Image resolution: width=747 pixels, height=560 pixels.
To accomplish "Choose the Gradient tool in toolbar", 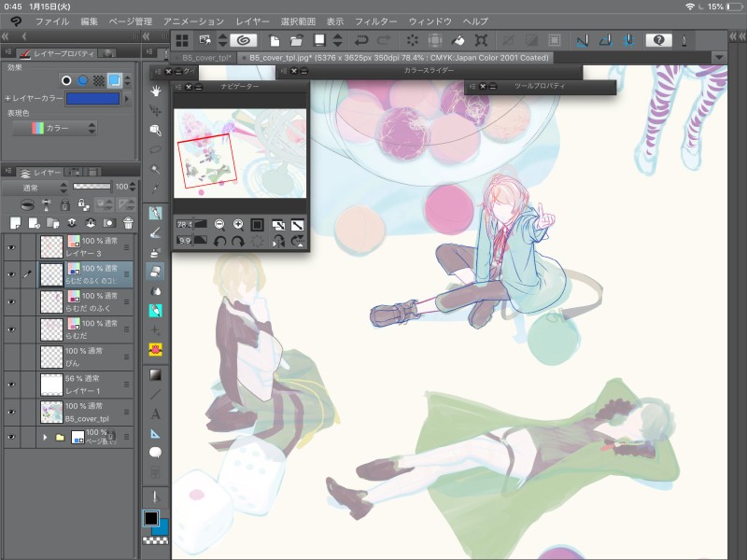I will coord(155,374).
